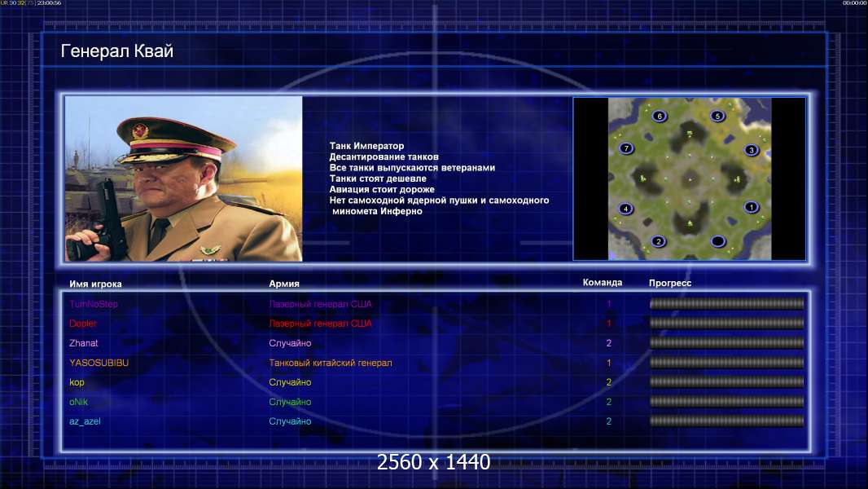Click the Dopler progress bar
This screenshot has width=868, height=489.
pyautogui.click(x=726, y=323)
